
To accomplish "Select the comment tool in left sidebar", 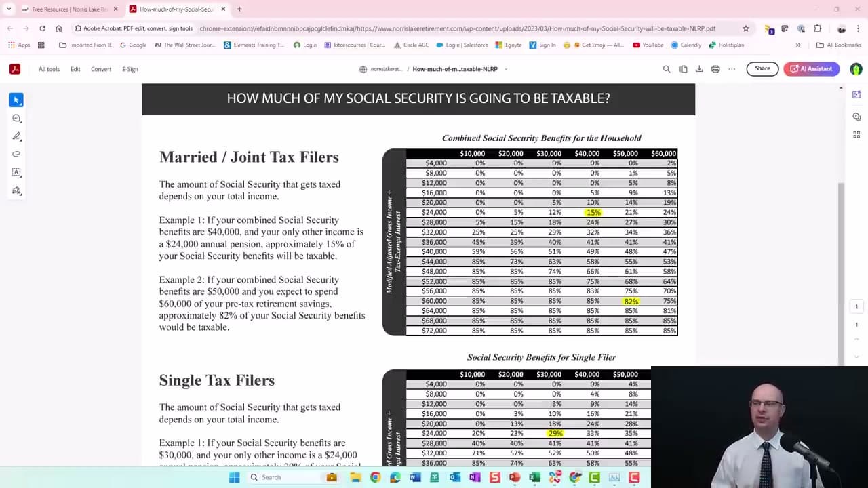I will pos(16,119).
